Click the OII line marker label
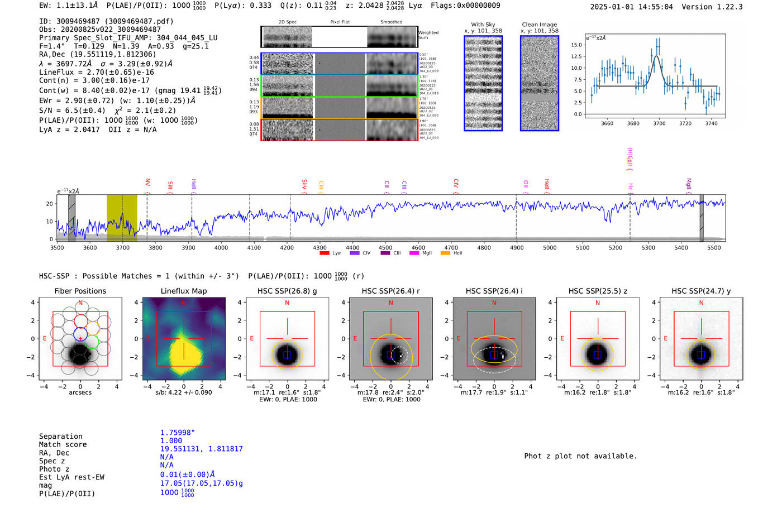This screenshot has width=782, height=532. point(526,185)
